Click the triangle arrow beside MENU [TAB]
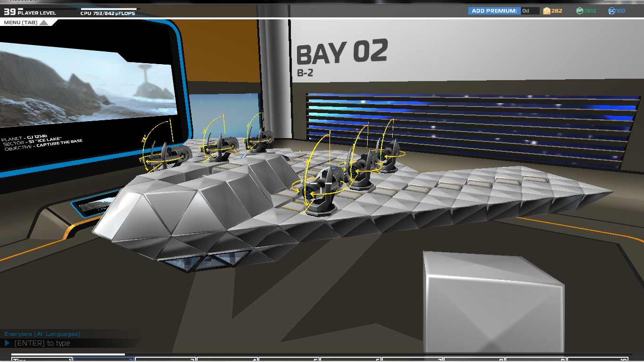 [x=43, y=23]
